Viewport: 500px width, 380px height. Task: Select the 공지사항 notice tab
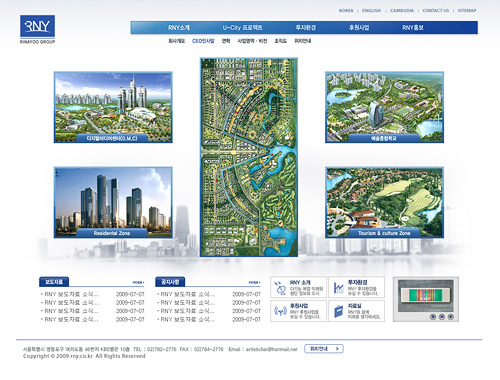[x=170, y=282]
